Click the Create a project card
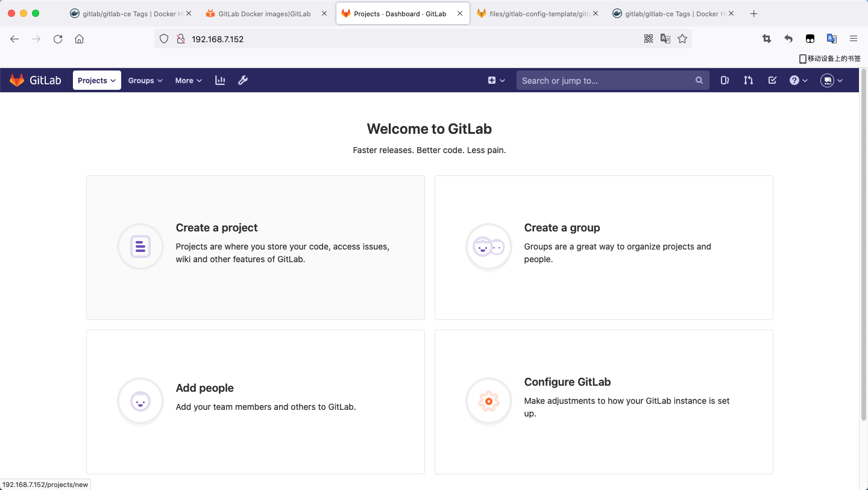 (x=256, y=247)
